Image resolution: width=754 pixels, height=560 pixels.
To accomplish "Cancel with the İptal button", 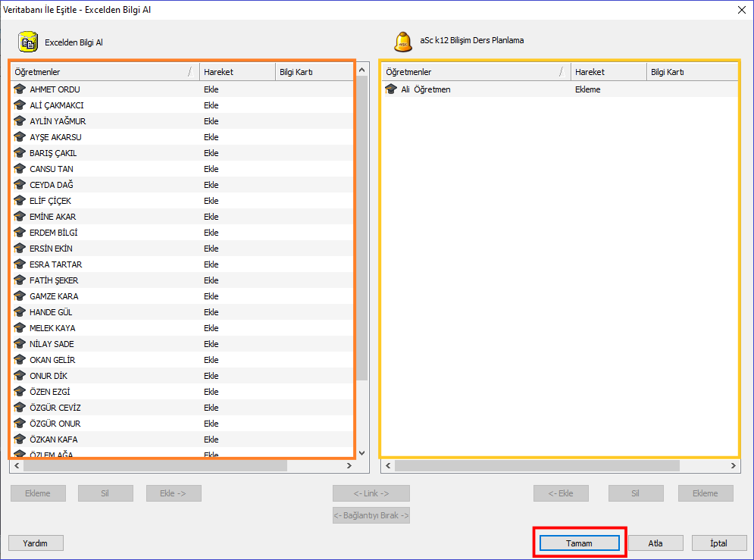I will click(x=719, y=543).
